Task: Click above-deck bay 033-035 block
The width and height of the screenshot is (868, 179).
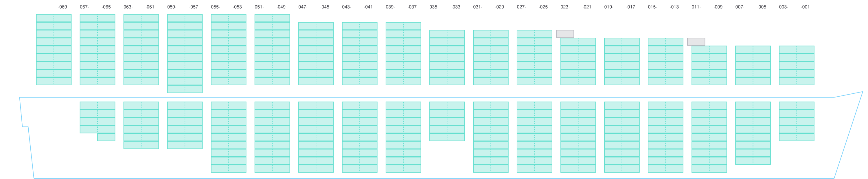Action: click(447, 57)
